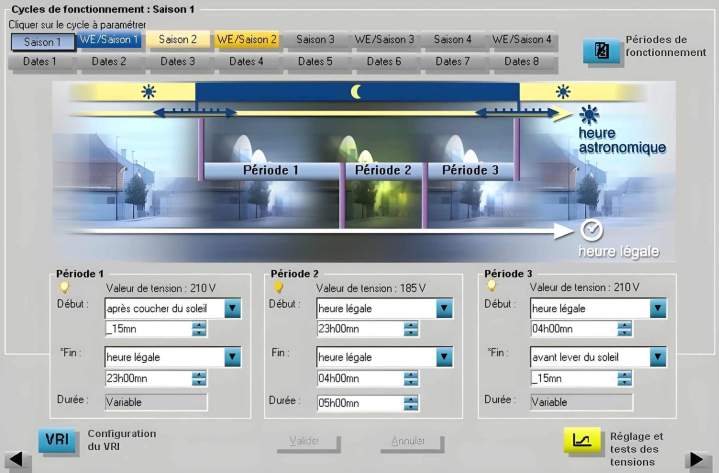
Task: Click the Période 2 light bulb icon
Action: (x=278, y=288)
